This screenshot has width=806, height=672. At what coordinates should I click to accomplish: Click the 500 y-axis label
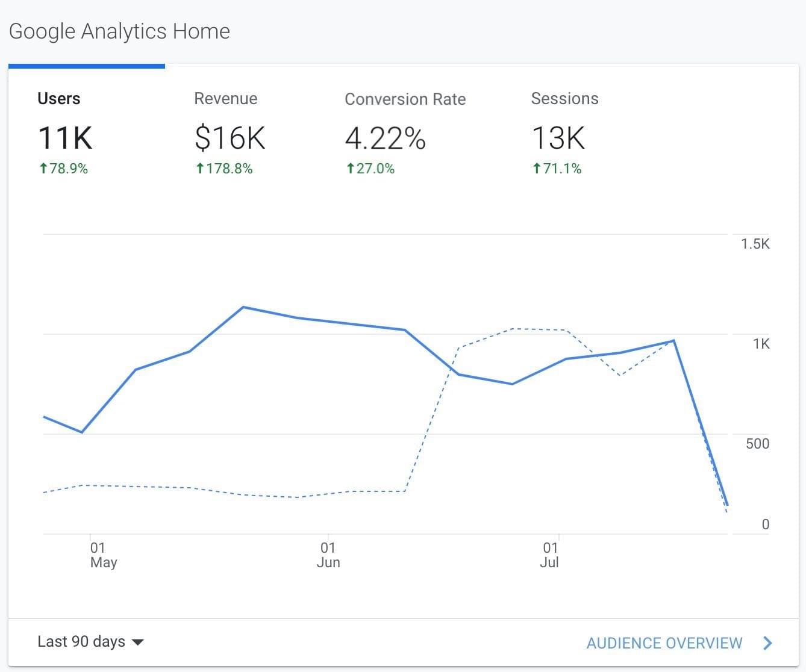[x=758, y=444]
